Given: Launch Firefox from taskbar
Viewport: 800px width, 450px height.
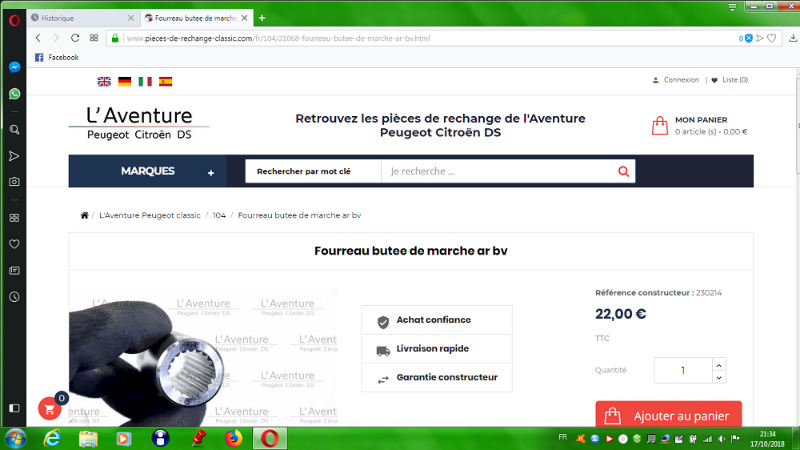Looking at the screenshot, I should [x=234, y=438].
